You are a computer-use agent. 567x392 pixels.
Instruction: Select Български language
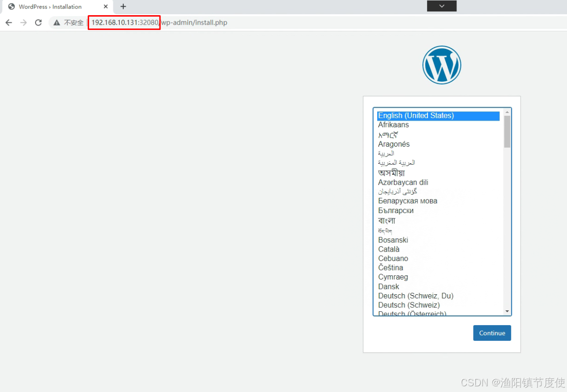click(438, 210)
